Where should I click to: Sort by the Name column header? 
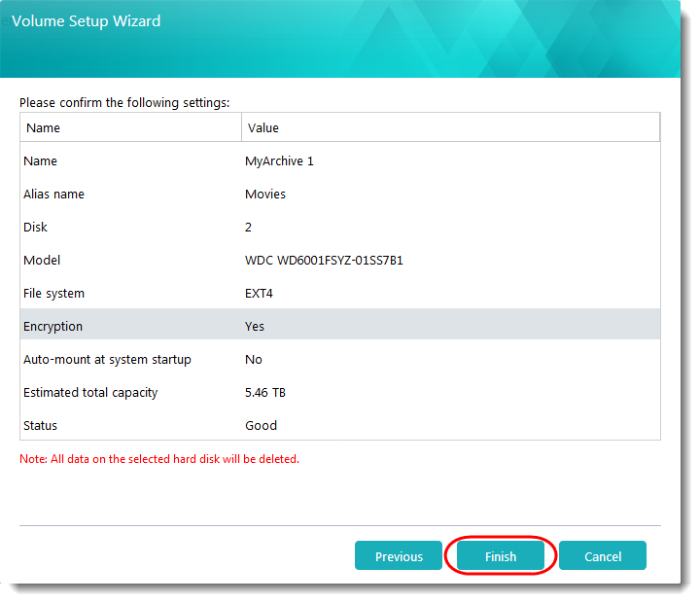pyautogui.click(x=43, y=127)
